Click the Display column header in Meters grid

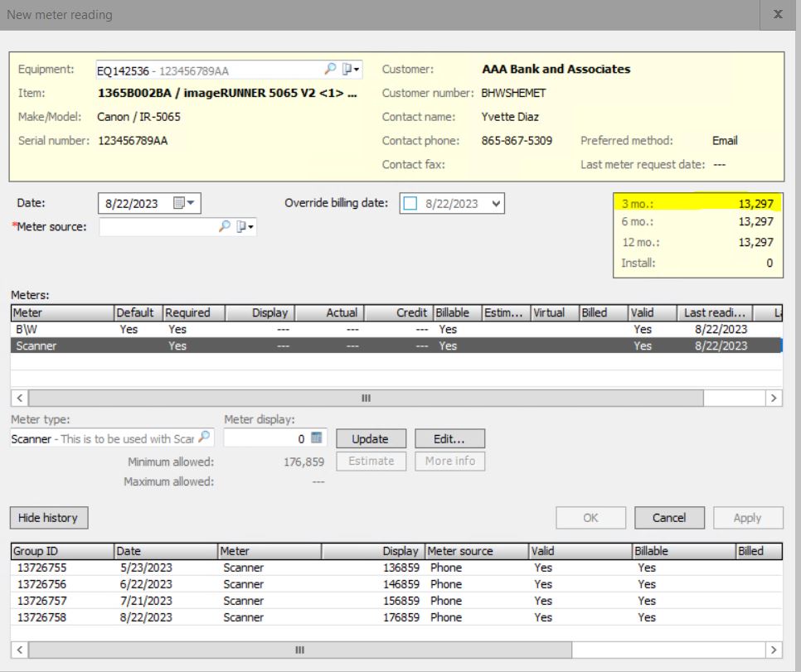coord(260,312)
